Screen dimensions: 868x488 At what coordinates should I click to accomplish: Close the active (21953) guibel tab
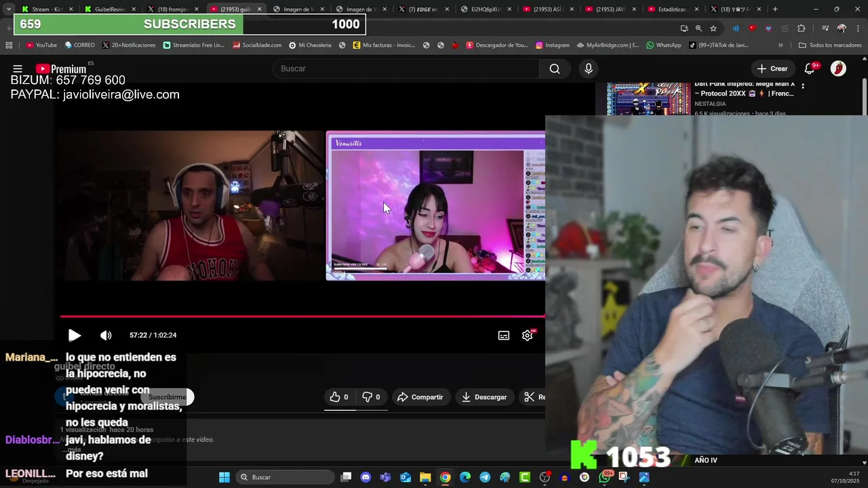click(x=259, y=9)
